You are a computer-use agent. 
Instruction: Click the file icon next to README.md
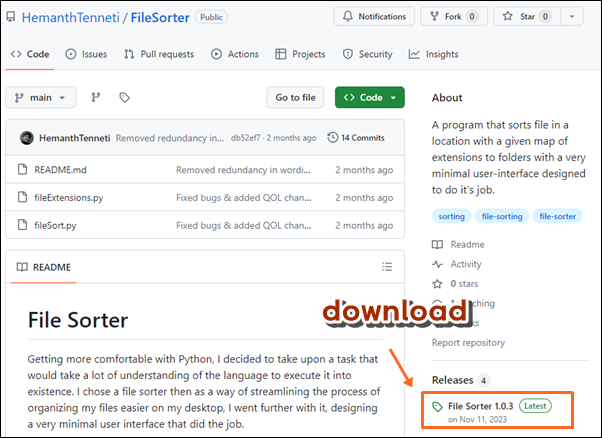click(23, 169)
